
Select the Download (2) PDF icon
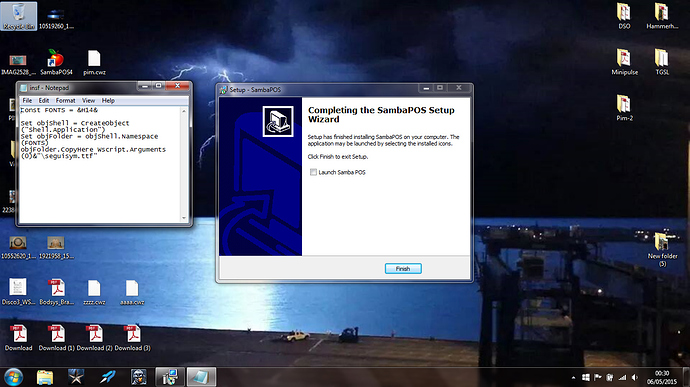click(x=95, y=338)
